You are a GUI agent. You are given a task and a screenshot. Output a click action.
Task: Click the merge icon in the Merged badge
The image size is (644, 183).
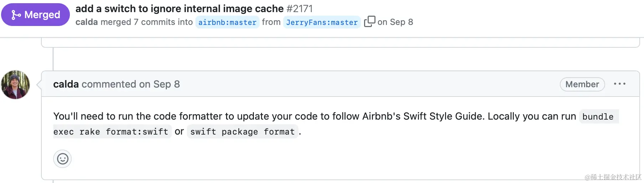pyautogui.click(x=16, y=15)
